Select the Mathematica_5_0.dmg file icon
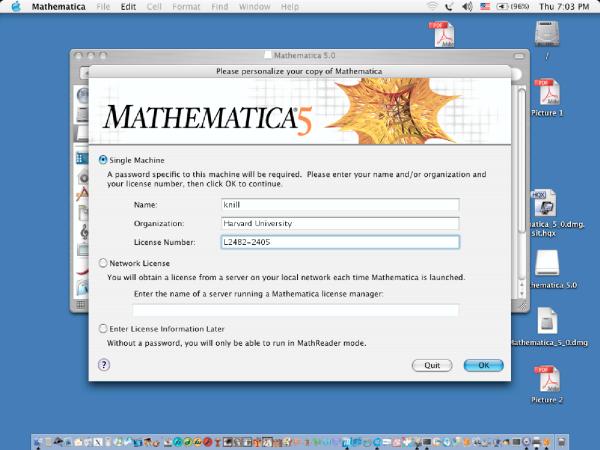Screen dimensions: 600x450 pos(547,322)
